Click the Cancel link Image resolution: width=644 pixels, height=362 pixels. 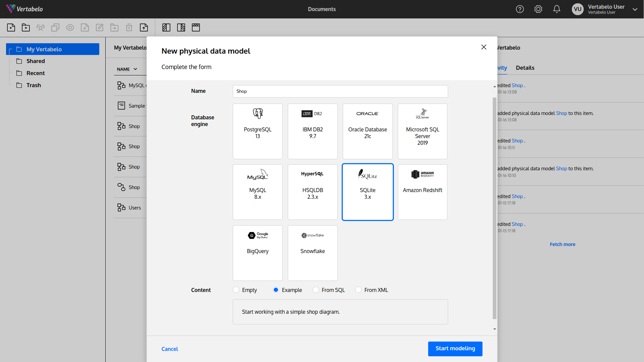click(x=170, y=349)
